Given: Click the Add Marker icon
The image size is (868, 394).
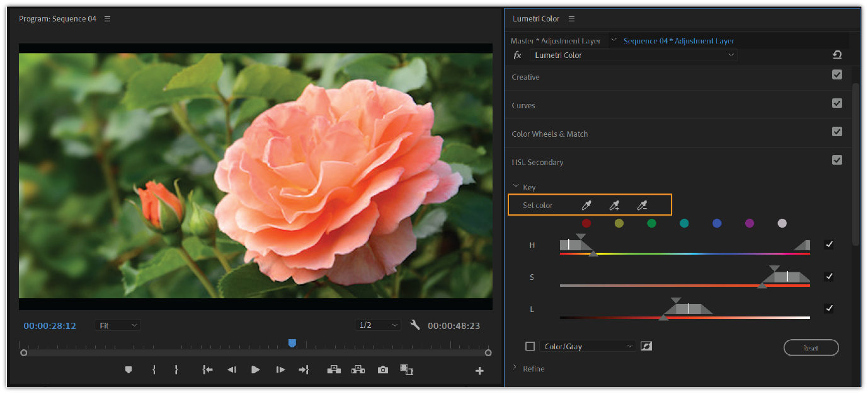Looking at the screenshot, I should 128,370.
